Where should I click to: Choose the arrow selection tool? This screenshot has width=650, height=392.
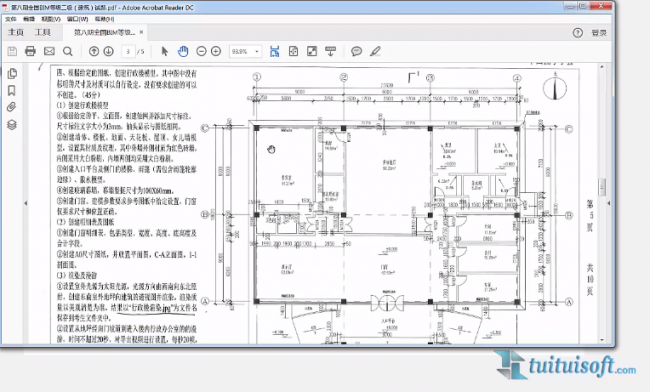tap(165, 51)
